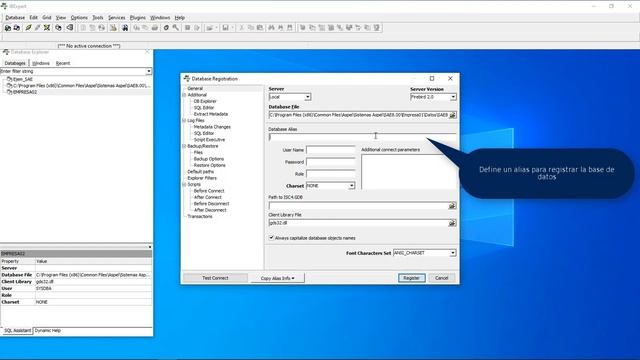This screenshot has height=360, width=640.
Task: Open the Grid menu
Action: click(47, 18)
